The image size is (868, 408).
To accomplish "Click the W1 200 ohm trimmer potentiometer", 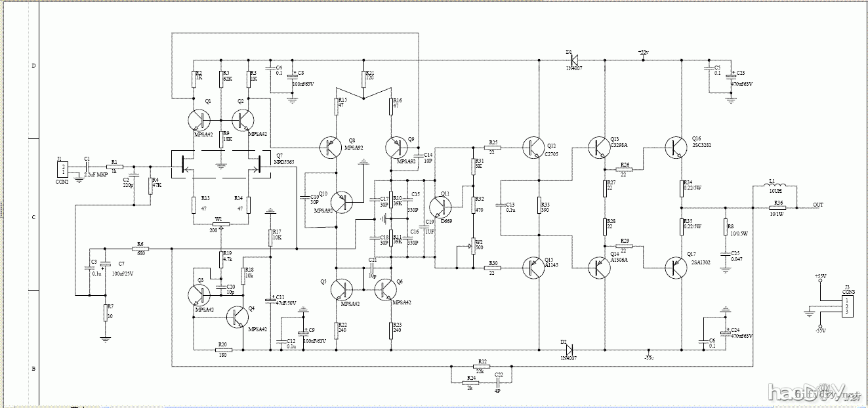I will coord(219,224).
